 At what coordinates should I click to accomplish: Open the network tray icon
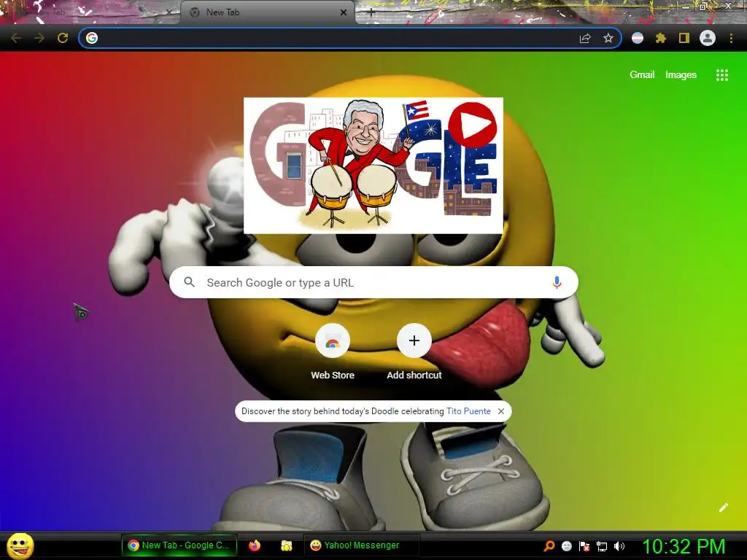(x=602, y=546)
